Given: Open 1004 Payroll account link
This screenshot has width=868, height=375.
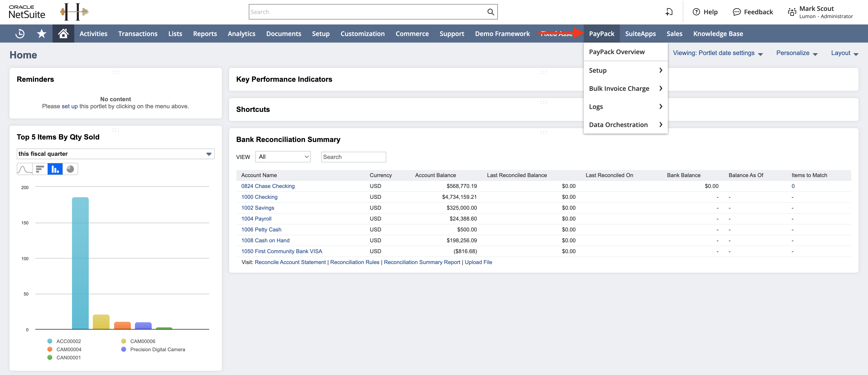Looking at the screenshot, I should (x=256, y=219).
